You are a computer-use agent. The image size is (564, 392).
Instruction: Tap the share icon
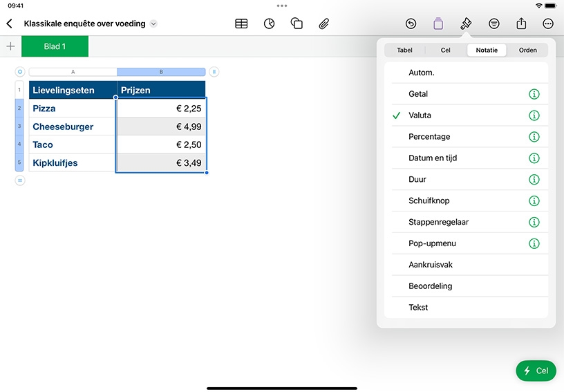[521, 24]
